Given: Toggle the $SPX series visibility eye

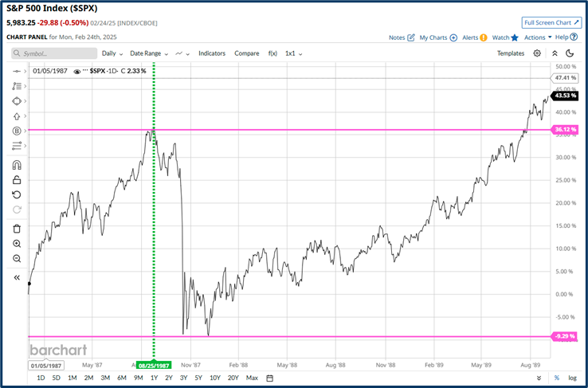Looking at the screenshot, I should [x=77, y=71].
